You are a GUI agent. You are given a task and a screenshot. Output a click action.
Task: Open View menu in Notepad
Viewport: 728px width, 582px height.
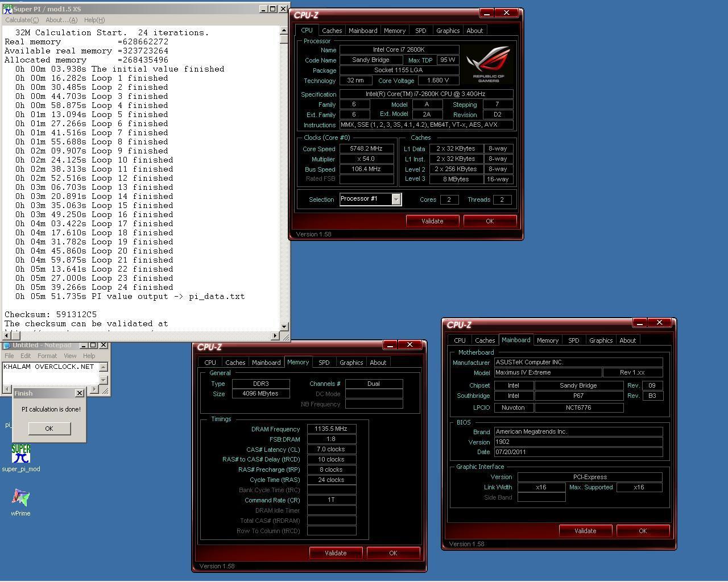click(70, 356)
